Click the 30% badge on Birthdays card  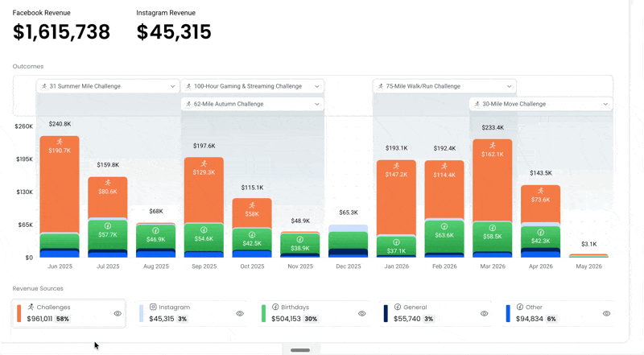(311, 319)
